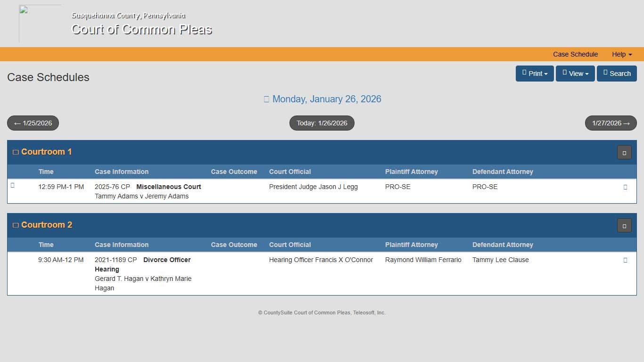Open the Help menu
This screenshot has width=644, height=362.
coord(621,54)
